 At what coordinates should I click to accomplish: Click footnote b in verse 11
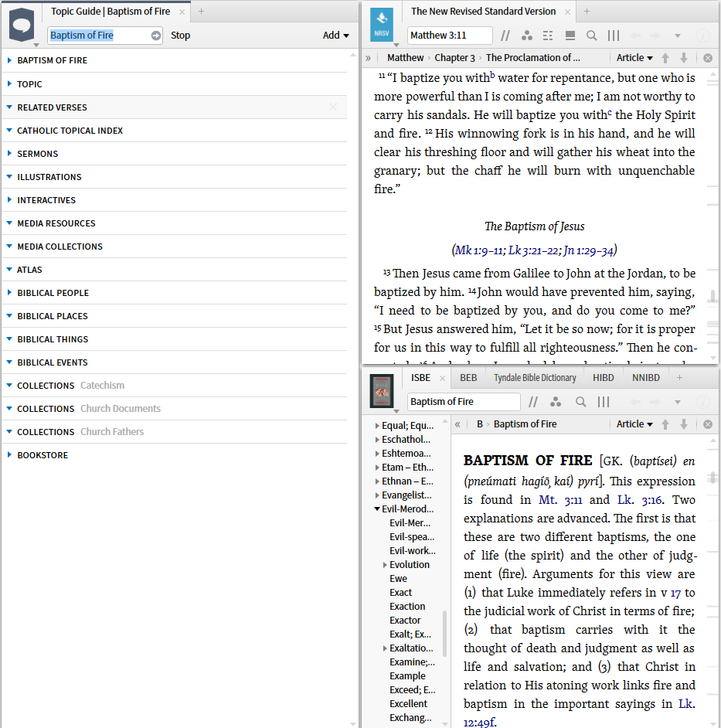point(492,75)
